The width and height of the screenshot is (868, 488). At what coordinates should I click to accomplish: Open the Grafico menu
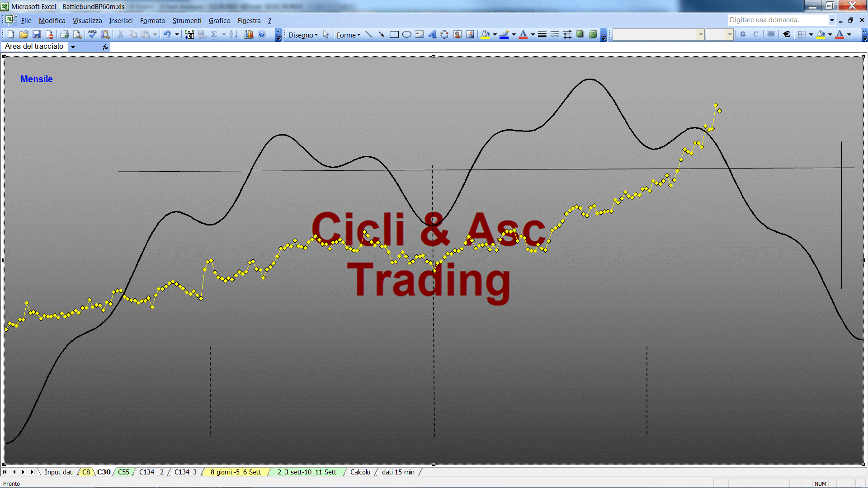[x=219, y=20]
